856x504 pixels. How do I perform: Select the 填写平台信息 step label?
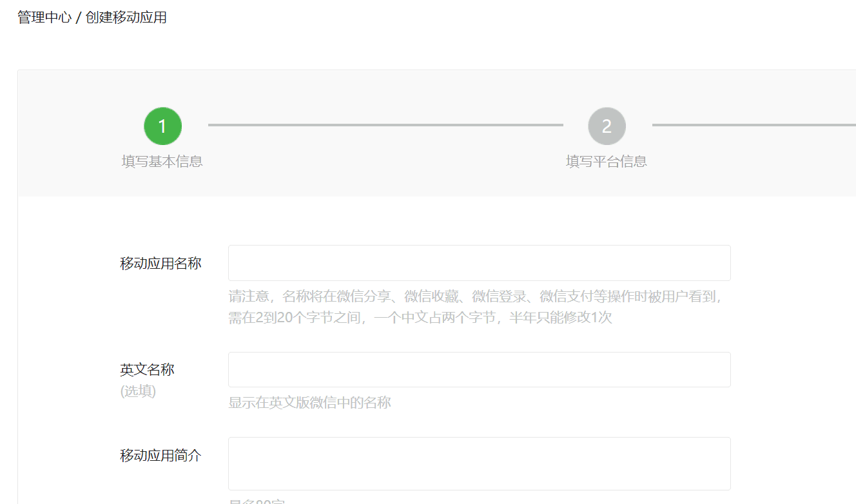tap(607, 161)
